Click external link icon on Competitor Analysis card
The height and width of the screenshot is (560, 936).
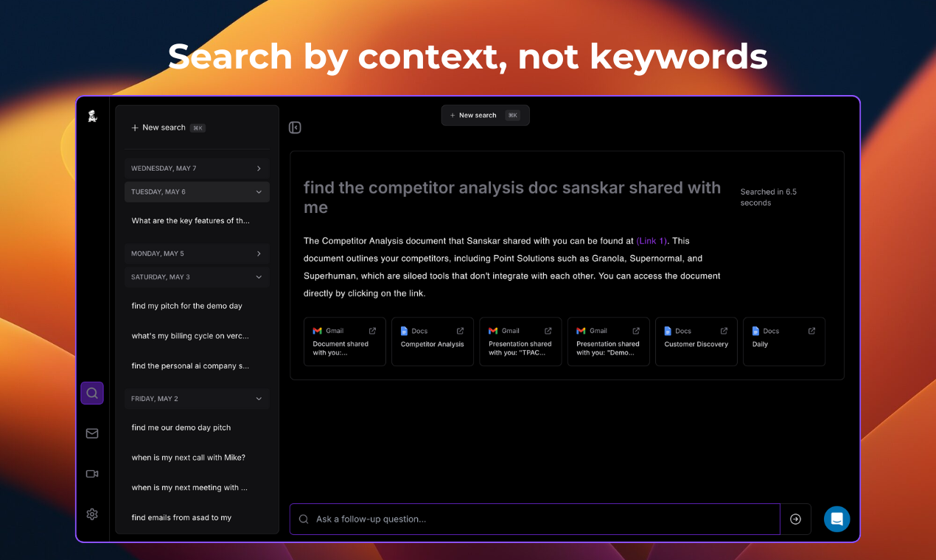(x=460, y=331)
